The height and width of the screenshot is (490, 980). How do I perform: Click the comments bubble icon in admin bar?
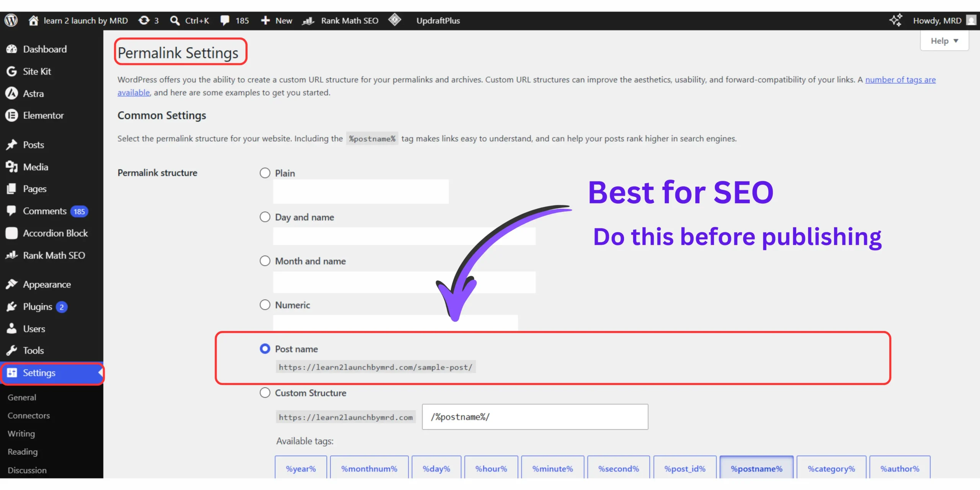click(x=225, y=21)
